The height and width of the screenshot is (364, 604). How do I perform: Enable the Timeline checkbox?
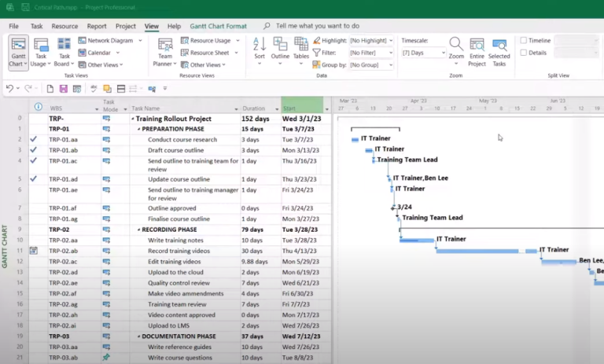click(524, 40)
